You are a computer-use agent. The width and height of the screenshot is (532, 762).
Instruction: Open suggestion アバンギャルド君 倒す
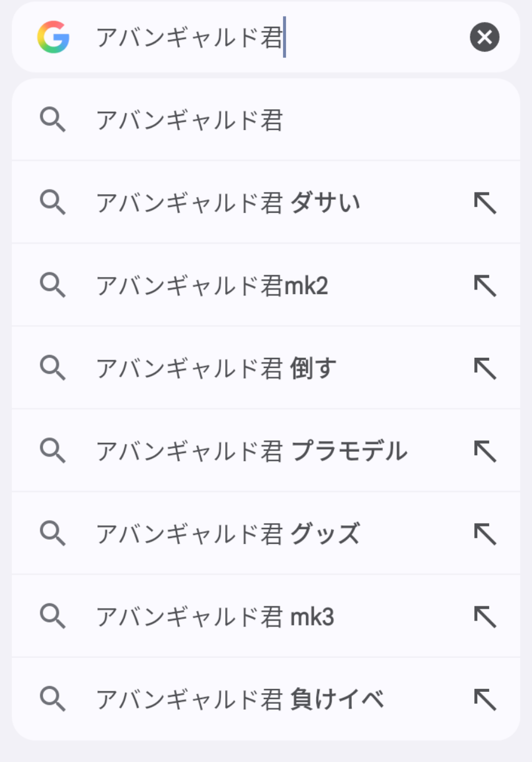(216, 369)
